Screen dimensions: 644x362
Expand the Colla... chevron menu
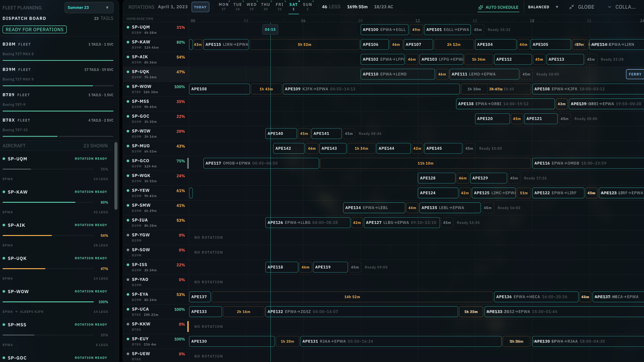click(x=609, y=7)
